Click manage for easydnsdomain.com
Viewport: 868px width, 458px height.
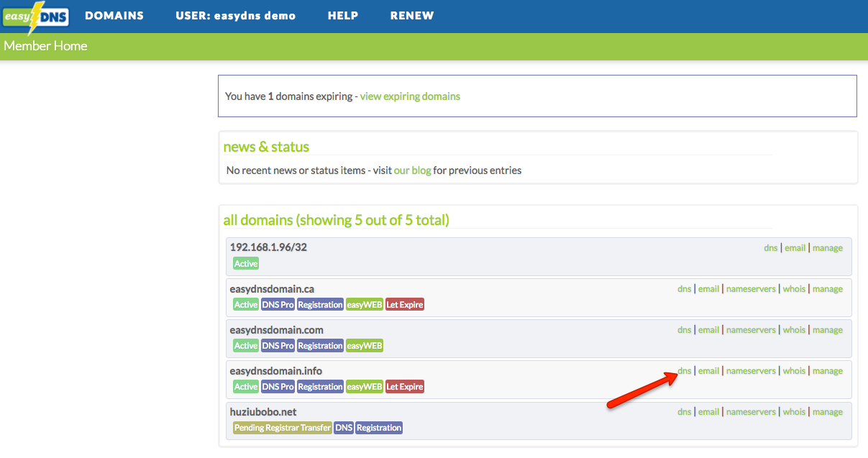point(828,330)
